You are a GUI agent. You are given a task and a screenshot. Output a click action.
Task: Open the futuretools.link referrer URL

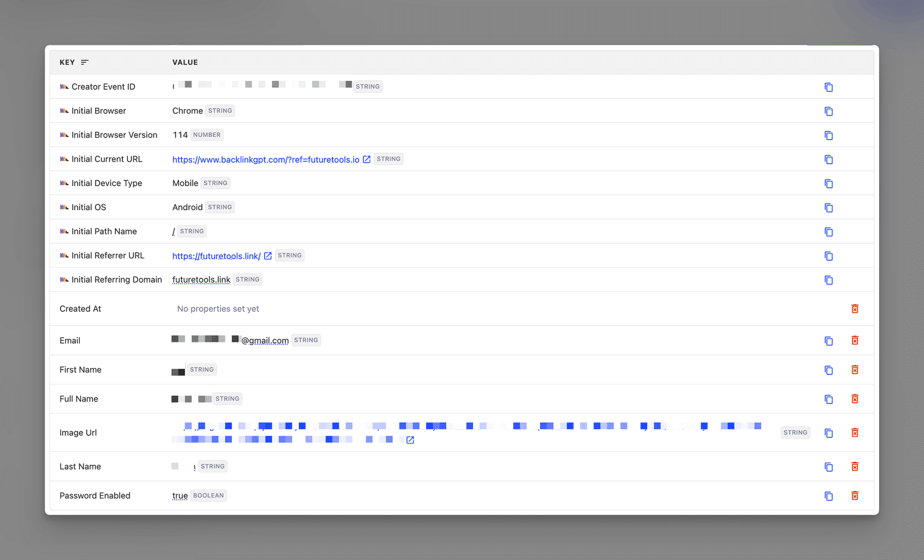coord(216,256)
